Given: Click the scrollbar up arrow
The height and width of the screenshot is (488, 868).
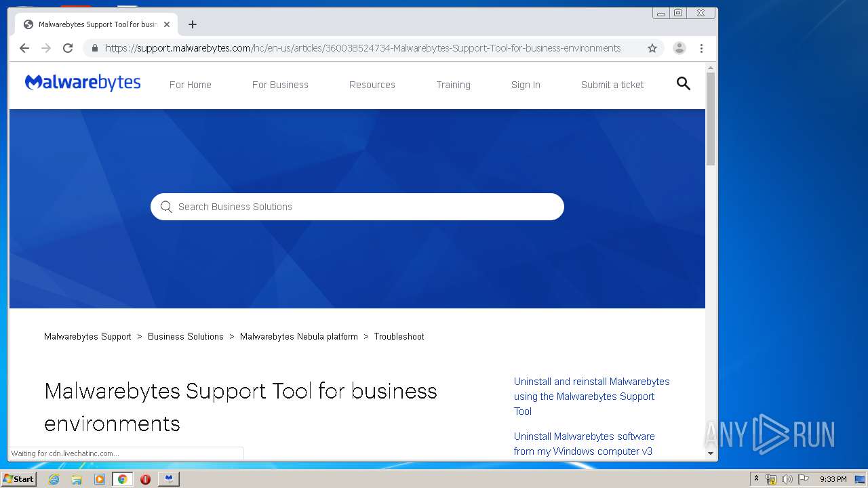Looking at the screenshot, I should tap(711, 68).
